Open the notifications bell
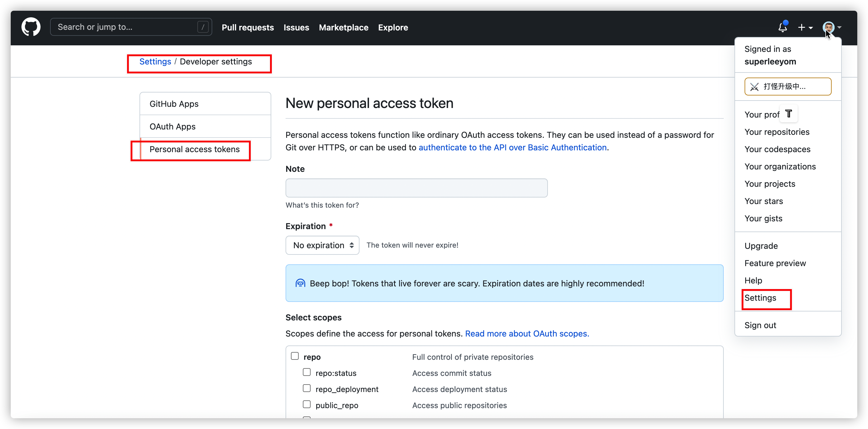Screen dimensions: 868x429 [782, 27]
